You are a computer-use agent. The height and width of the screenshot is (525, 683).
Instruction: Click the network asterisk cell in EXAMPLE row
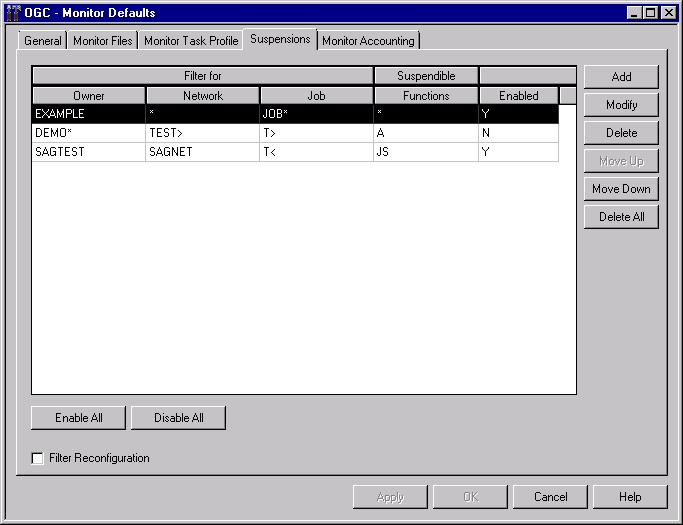coord(203,114)
